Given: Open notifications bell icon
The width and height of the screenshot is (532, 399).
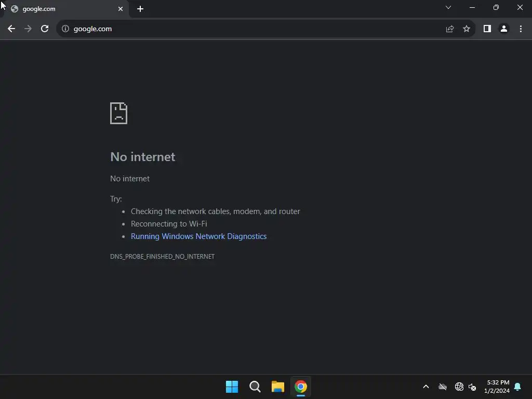Looking at the screenshot, I should click(x=518, y=387).
